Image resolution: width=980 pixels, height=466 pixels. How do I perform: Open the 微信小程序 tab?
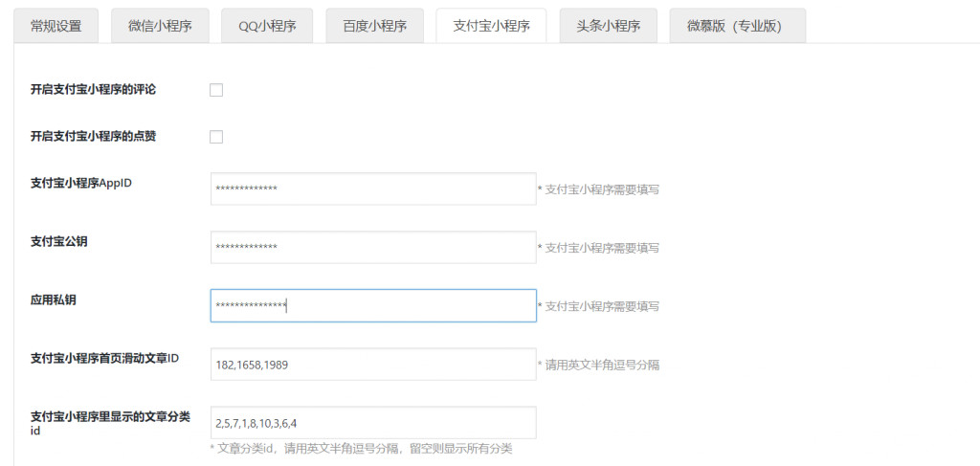[160, 26]
